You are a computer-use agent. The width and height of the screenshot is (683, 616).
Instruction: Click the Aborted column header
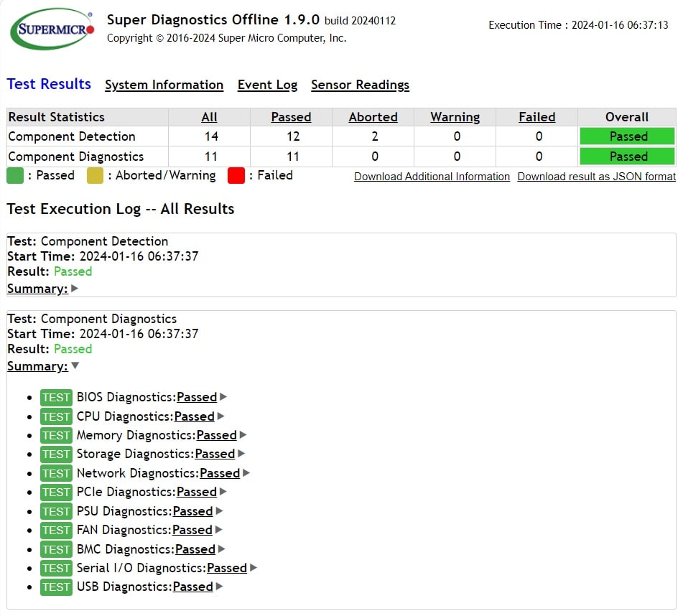point(373,117)
